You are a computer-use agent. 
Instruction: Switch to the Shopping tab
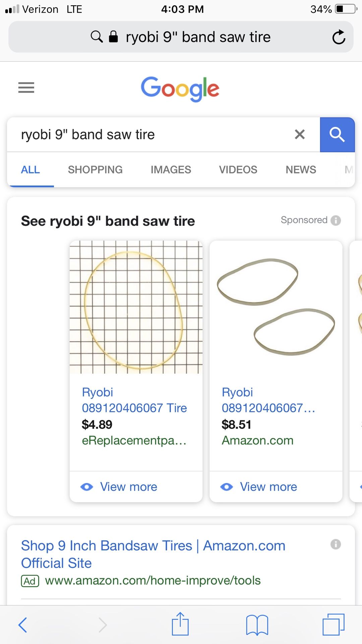tap(95, 170)
